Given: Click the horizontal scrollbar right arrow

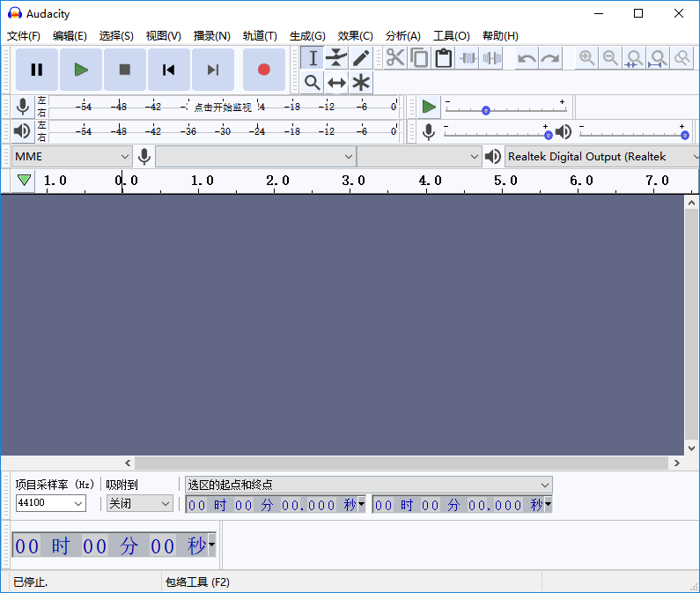Looking at the screenshot, I should tap(677, 463).
